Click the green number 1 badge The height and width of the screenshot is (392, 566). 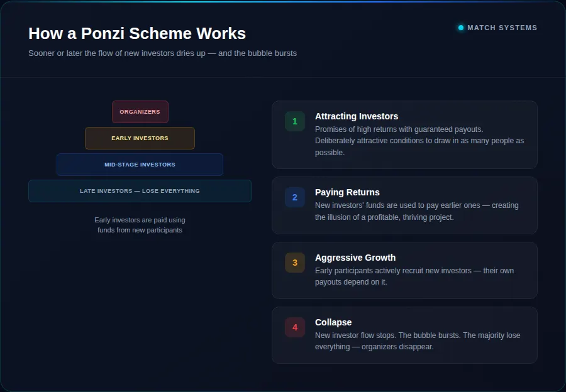coord(294,121)
